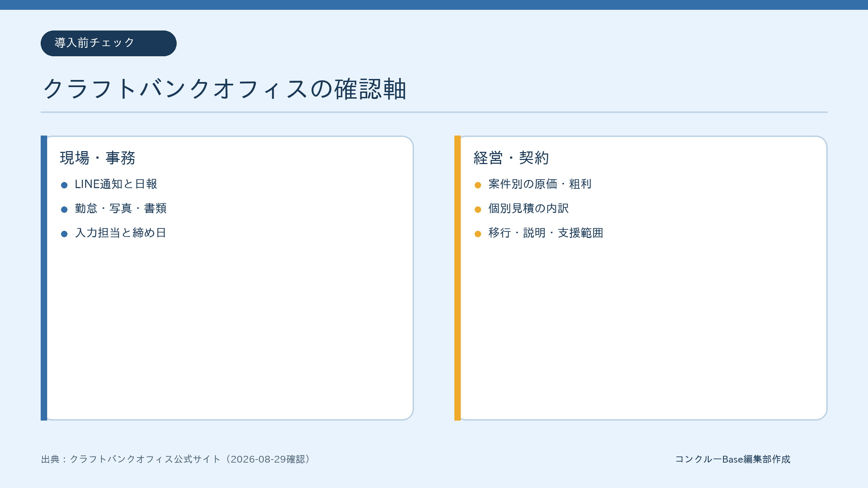Select the bullet text LINE通知と日報
The height and width of the screenshot is (488, 868).
coord(116,184)
